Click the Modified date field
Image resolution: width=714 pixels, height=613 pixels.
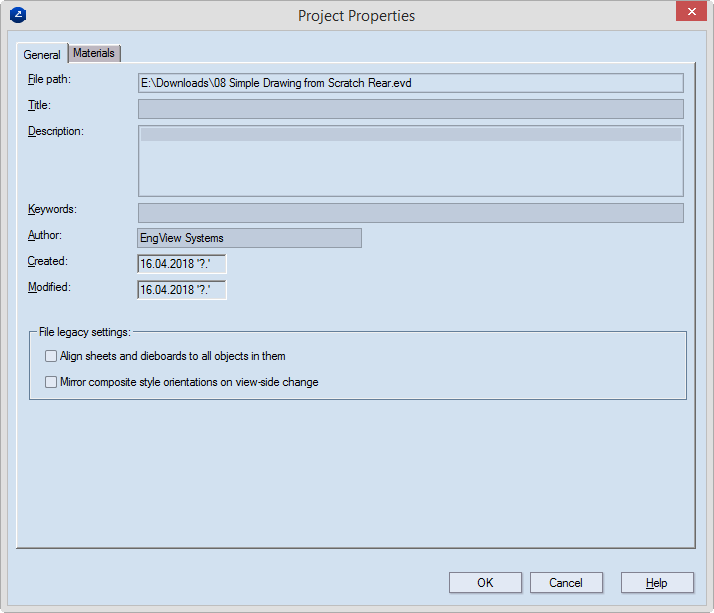click(x=181, y=290)
